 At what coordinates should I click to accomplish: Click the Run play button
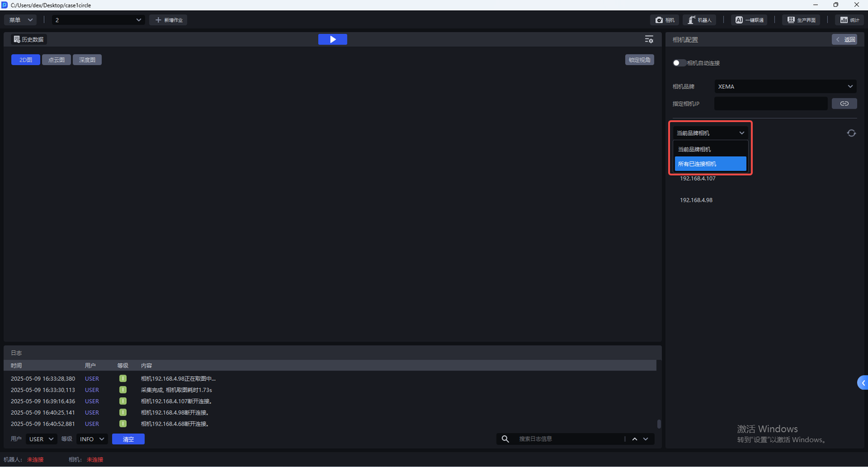tap(332, 39)
